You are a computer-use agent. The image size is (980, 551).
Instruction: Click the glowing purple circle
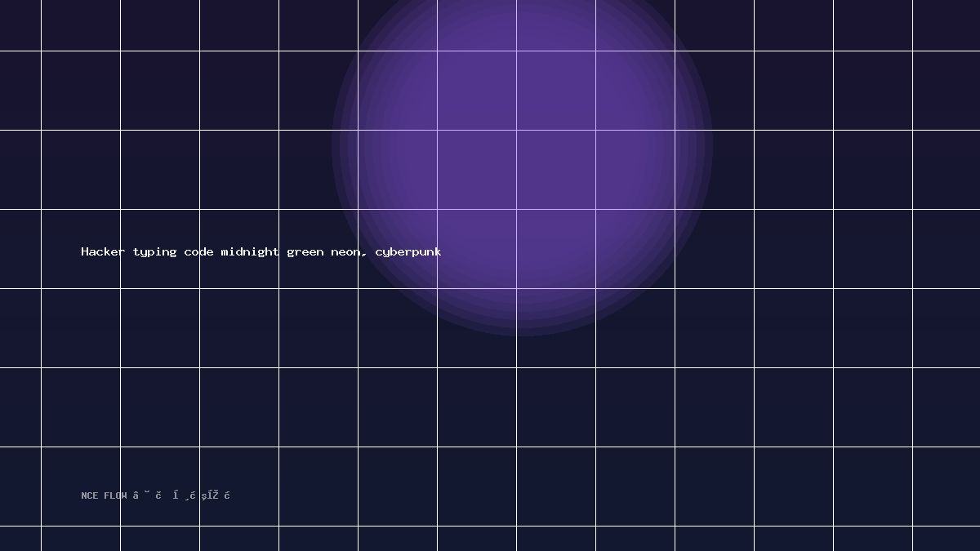(523, 145)
